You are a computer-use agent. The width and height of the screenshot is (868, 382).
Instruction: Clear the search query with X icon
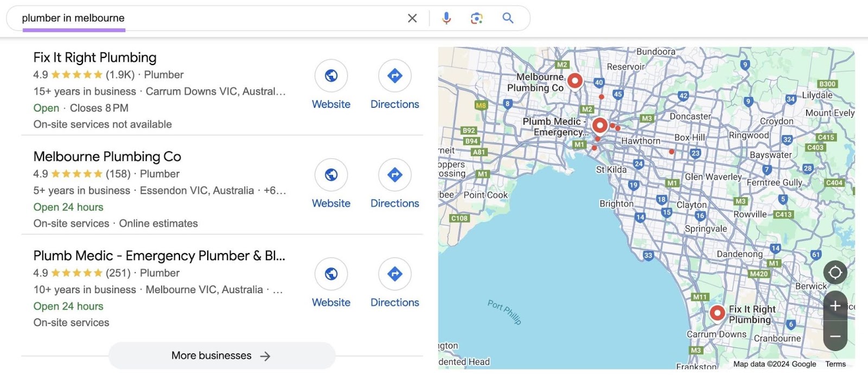tap(412, 18)
